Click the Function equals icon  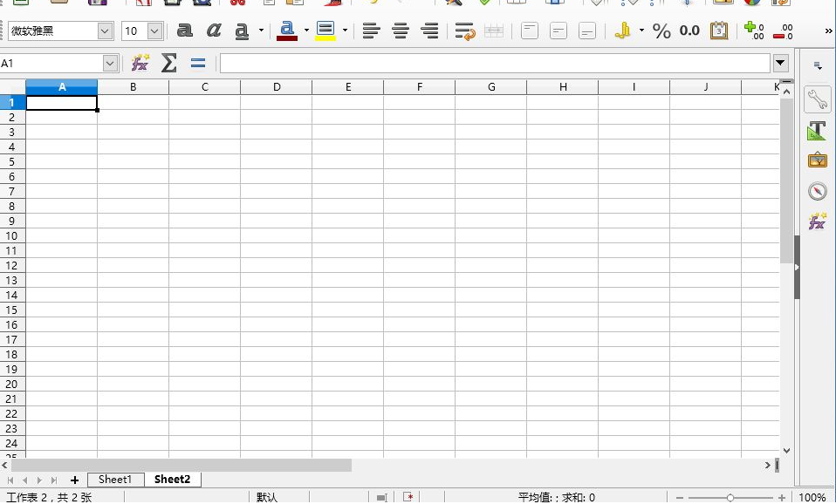(198, 64)
